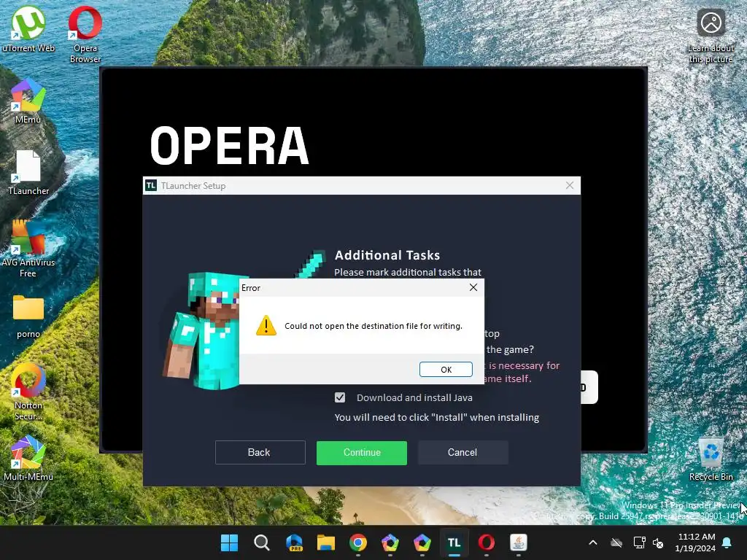
Task: Click the error message text
Action: [373, 326]
